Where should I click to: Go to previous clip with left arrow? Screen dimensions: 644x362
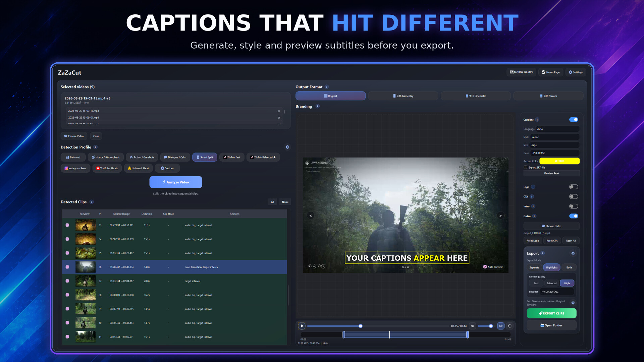(x=311, y=216)
